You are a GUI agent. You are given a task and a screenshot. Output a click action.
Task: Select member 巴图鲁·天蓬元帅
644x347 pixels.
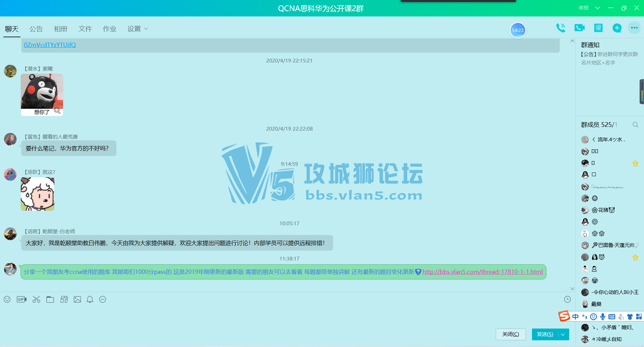609,245
